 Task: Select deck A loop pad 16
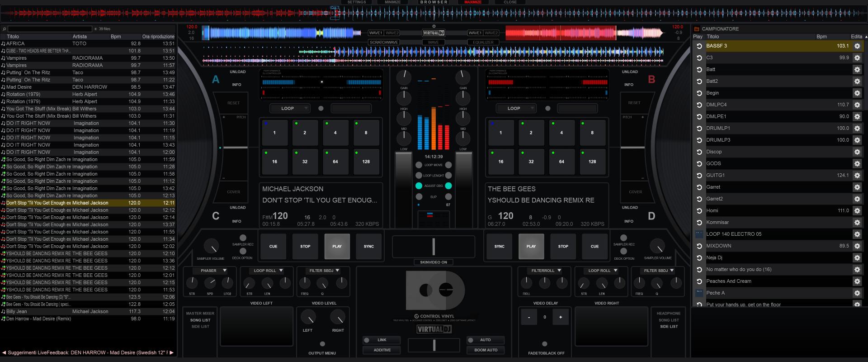pos(274,162)
